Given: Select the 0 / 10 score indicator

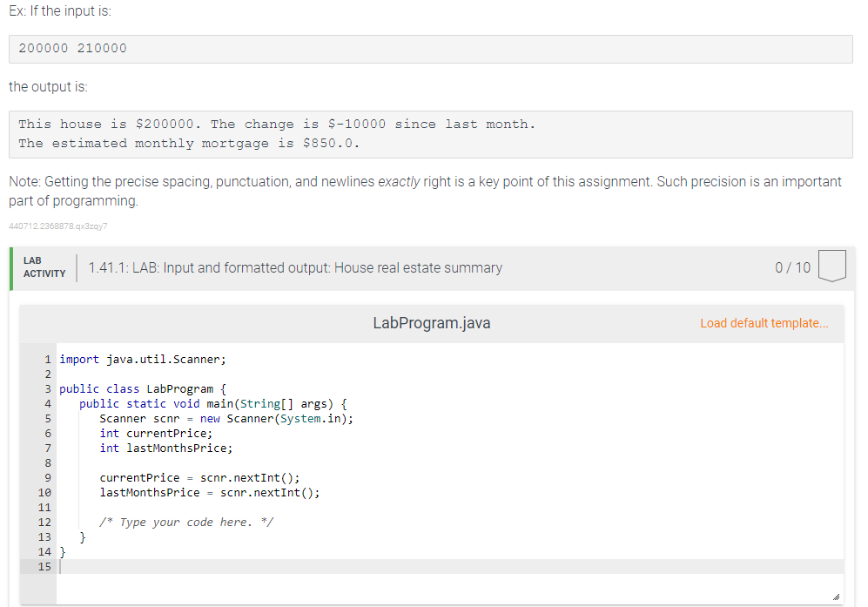Looking at the screenshot, I should point(792,267).
